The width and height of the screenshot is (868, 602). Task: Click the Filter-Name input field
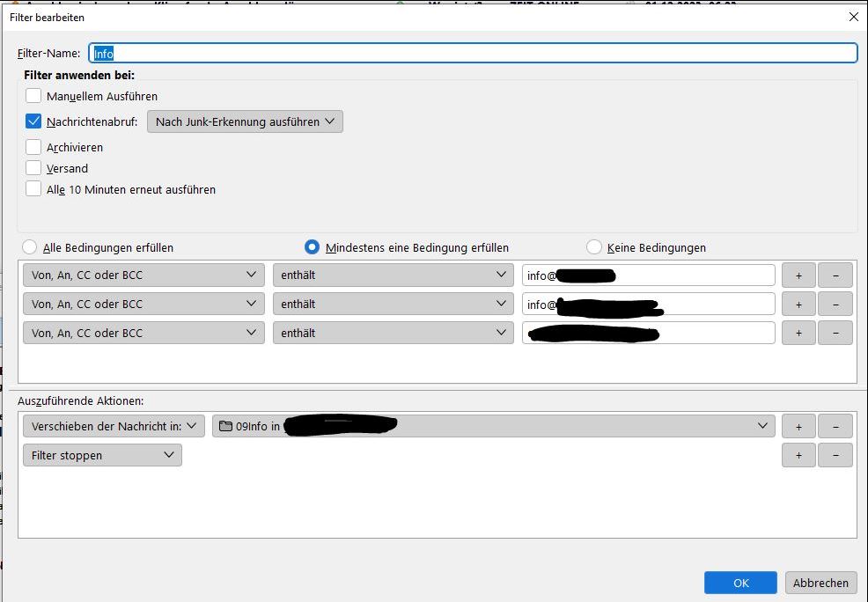pos(474,53)
